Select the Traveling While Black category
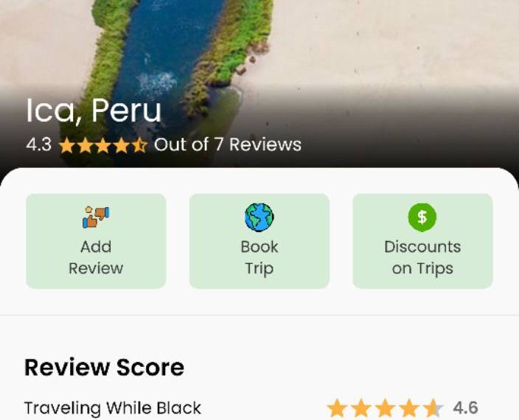 (113, 408)
